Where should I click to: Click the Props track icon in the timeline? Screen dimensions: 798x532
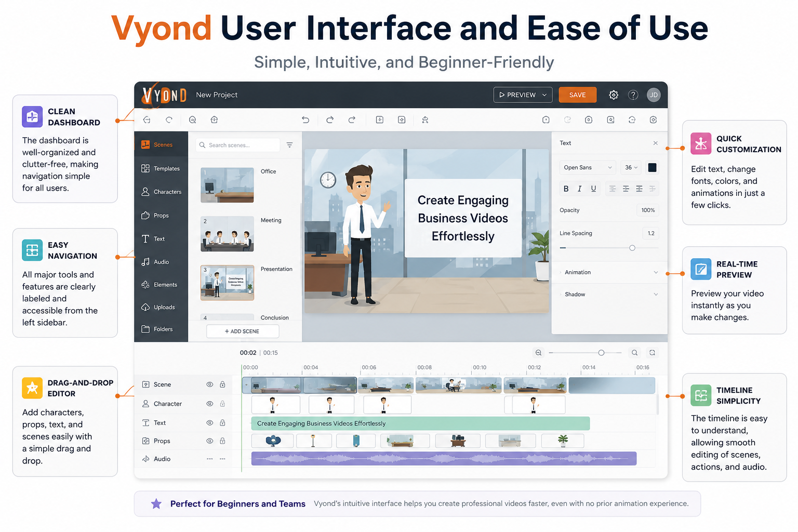click(x=146, y=441)
